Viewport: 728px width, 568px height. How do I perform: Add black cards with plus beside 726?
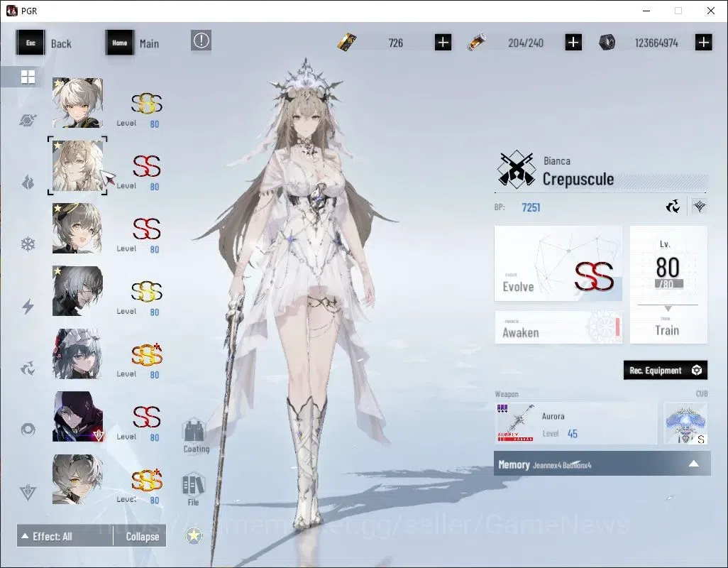[443, 43]
